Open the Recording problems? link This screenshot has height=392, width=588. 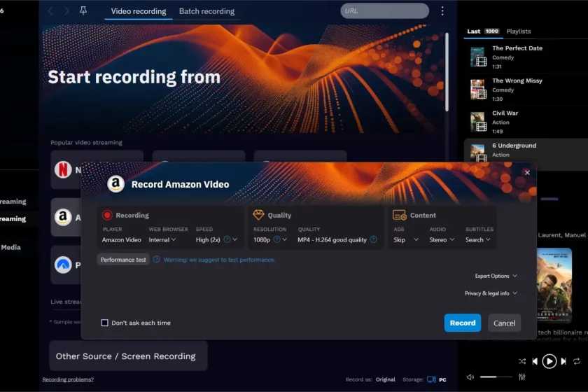click(x=68, y=379)
